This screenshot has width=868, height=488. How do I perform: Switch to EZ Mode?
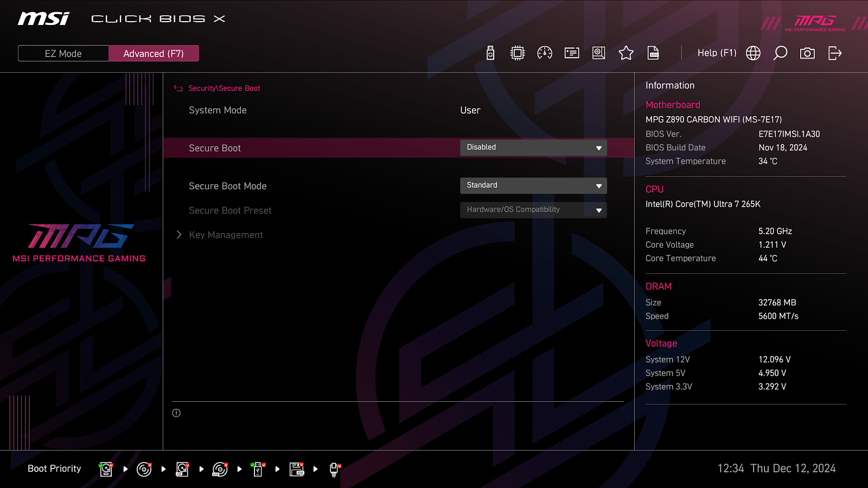click(63, 54)
